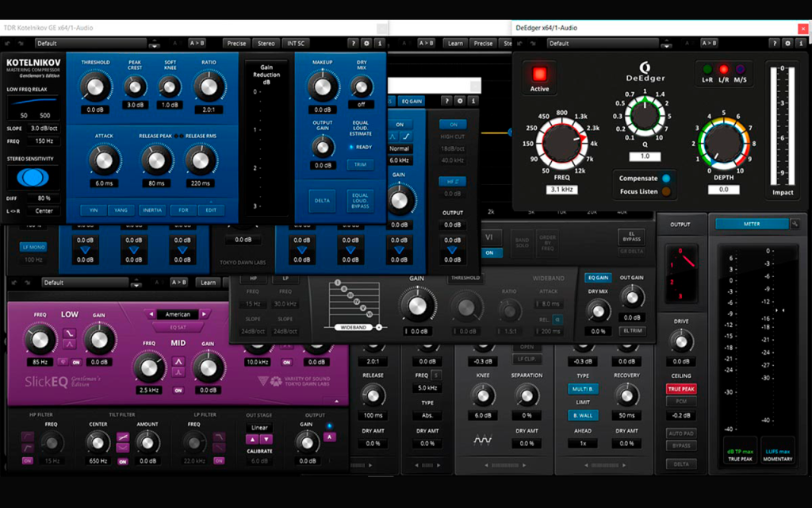Viewport: 812px width, 508px height.
Task: Click the waveform icon below Knee knob
Action: coord(482,440)
